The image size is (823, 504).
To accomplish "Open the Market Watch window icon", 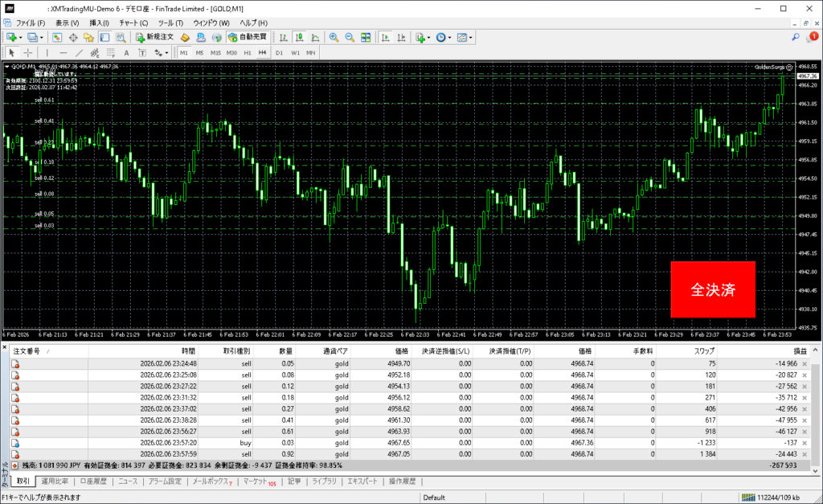I will tap(58, 38).
